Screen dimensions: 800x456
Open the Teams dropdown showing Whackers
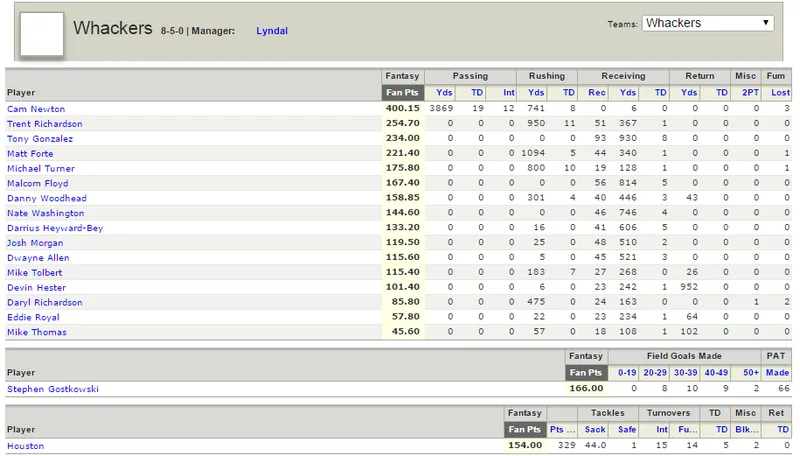coord(708,23)
